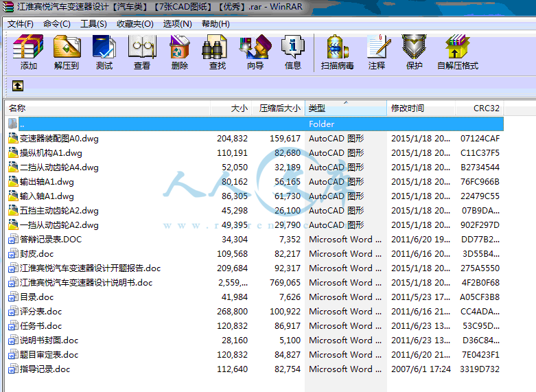Click the dwg icon of 变速器装配图A0.dwg
Viewport: 536px width, 392px height.
click(x=13, y=138)
